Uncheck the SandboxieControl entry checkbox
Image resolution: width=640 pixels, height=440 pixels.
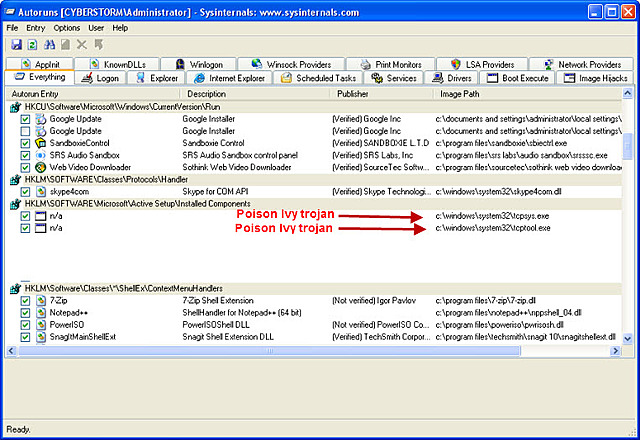pos(25,143)
